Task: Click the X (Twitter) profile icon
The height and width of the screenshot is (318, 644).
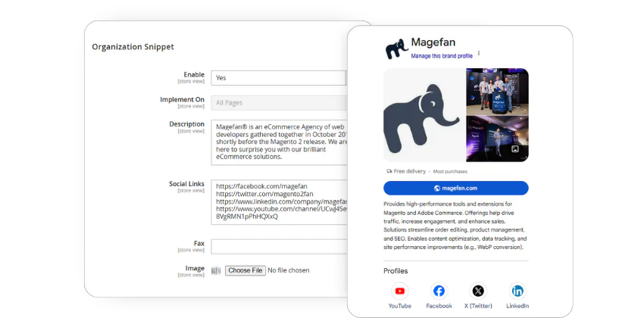Action: [x=478, y=291]
